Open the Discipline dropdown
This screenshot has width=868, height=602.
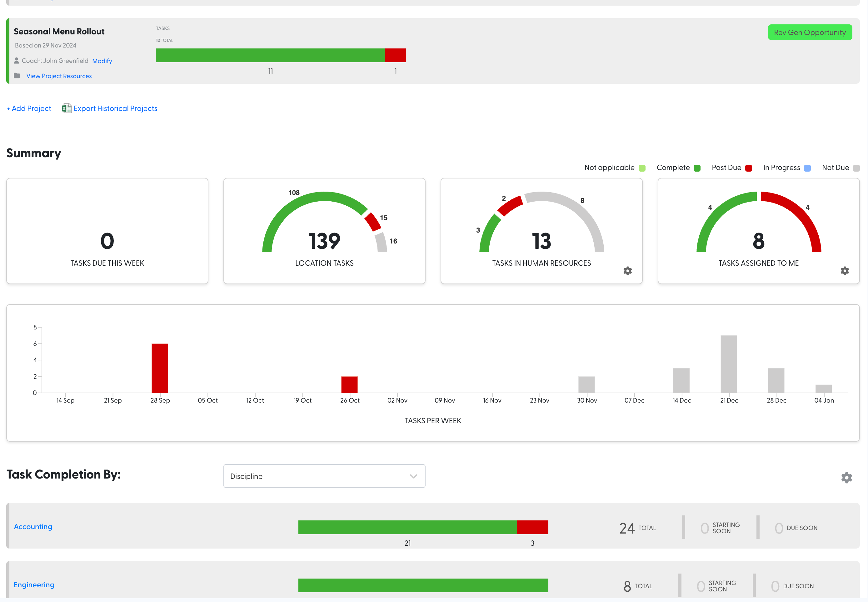tap(324, 476)
